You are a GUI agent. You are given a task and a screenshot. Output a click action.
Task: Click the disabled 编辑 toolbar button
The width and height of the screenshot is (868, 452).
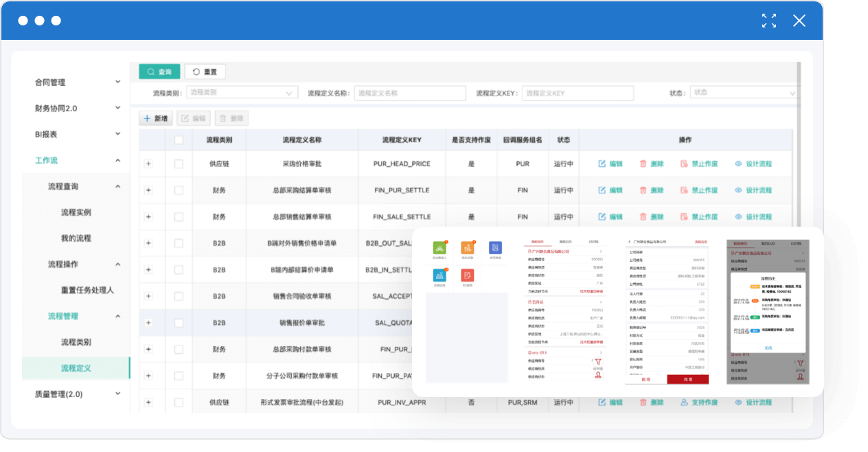point(194,118)
